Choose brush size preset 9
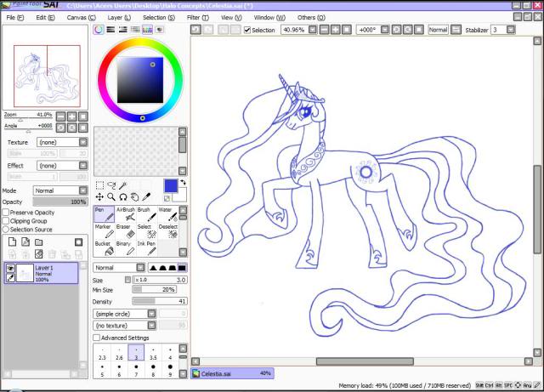This screenshot has height=392, width=544. 170,370
